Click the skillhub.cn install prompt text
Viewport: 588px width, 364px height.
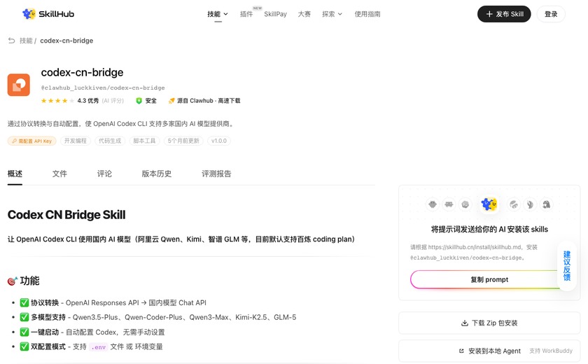474,252
